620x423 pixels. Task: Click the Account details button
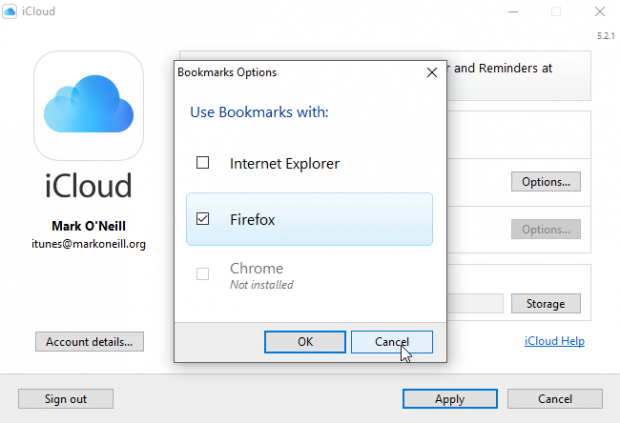[x=89, y=342]
